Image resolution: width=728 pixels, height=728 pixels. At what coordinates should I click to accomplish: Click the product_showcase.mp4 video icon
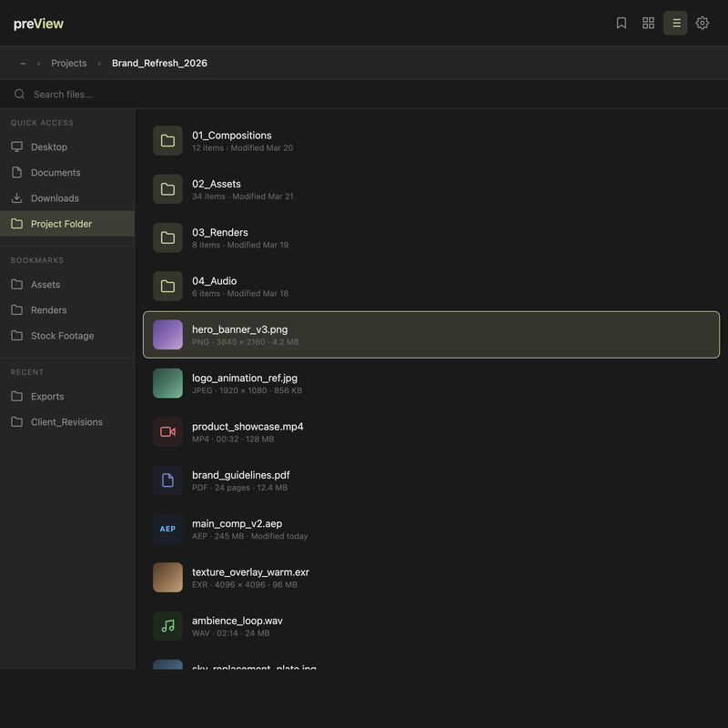click(x=167, y=431)
